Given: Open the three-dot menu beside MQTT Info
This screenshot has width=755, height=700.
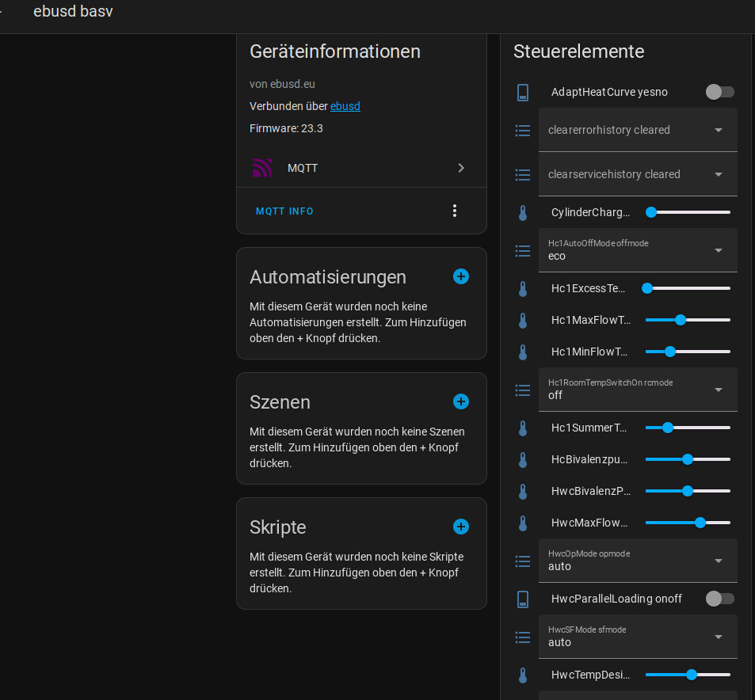Looking at the screenshot, I should [x=454, y=211].
